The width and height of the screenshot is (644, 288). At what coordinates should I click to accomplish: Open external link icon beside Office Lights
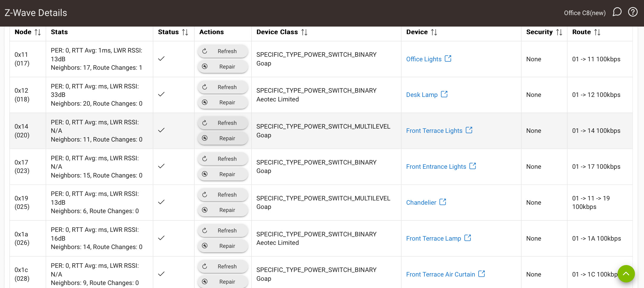[x=448, y=59]
